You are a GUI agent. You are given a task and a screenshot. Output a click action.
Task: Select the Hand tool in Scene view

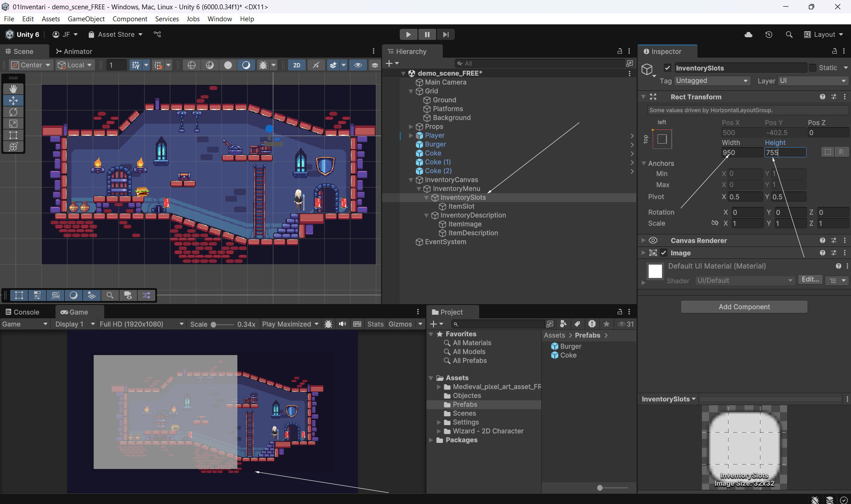click(x=13, y=89)
